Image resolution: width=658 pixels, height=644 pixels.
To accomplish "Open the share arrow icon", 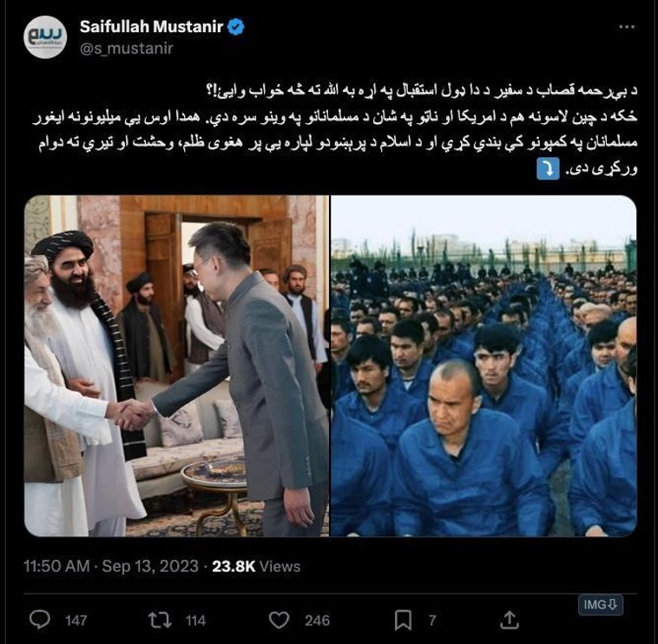I will pyautogui.click(x=510, y=620).
